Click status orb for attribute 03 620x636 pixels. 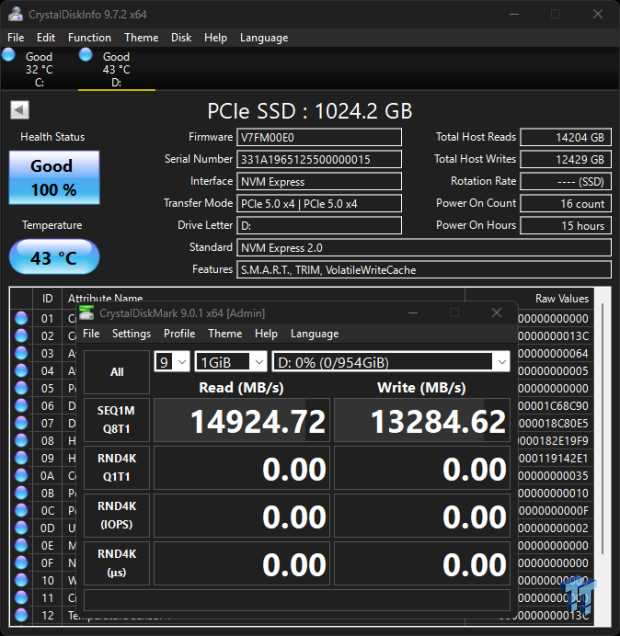pos(21,353)
